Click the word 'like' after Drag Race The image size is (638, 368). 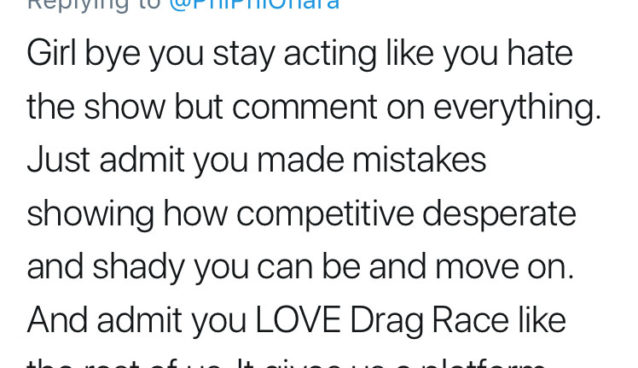tap(542, 320)
